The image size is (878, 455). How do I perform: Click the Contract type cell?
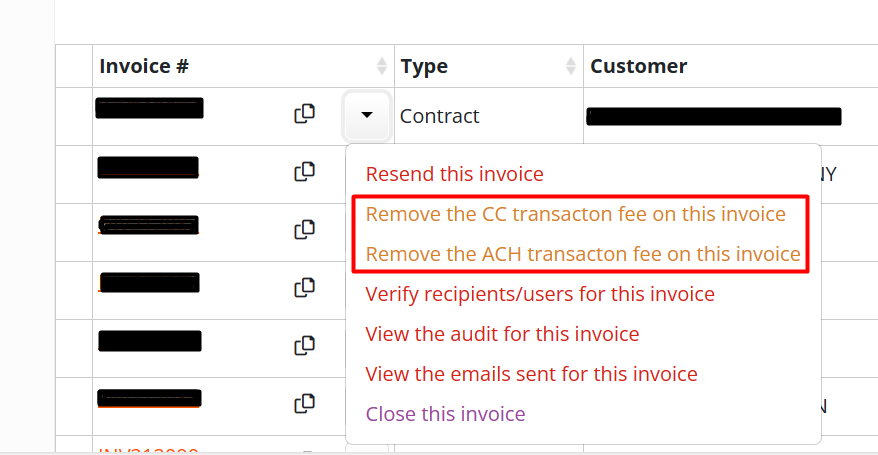[x=440, y=116]
